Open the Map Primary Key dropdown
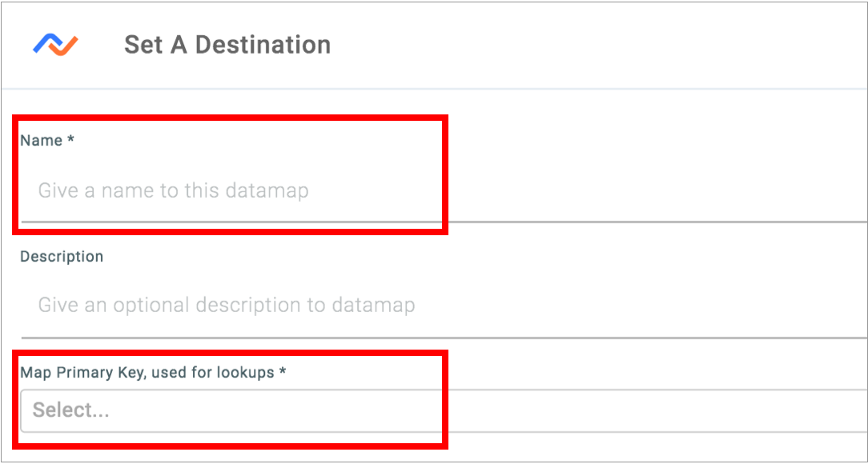868x464 pixels. (x=444, y=410)
